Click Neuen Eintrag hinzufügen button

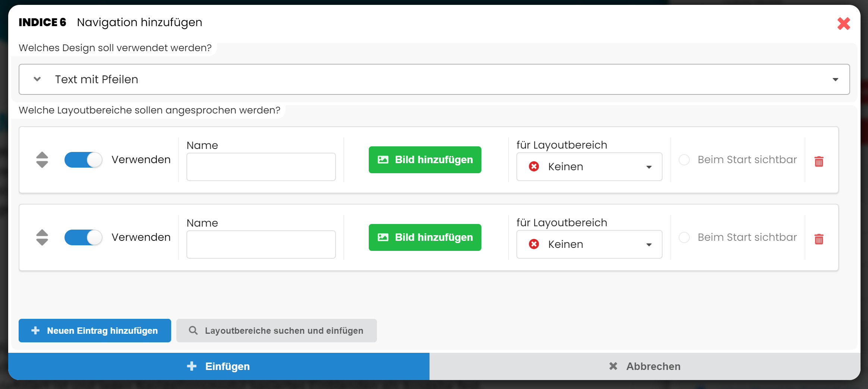point(95,330)
